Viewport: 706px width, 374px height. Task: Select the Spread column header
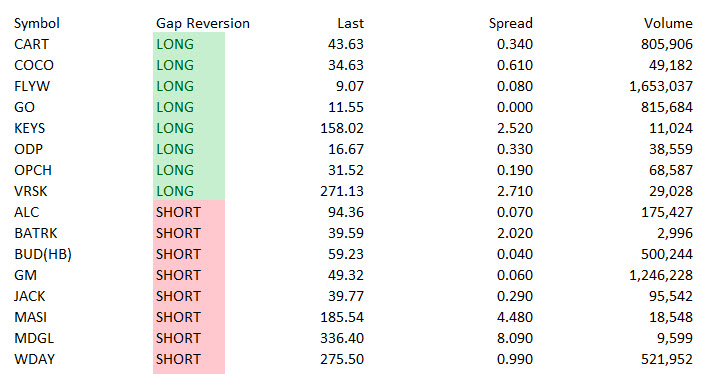coord(511,23)
